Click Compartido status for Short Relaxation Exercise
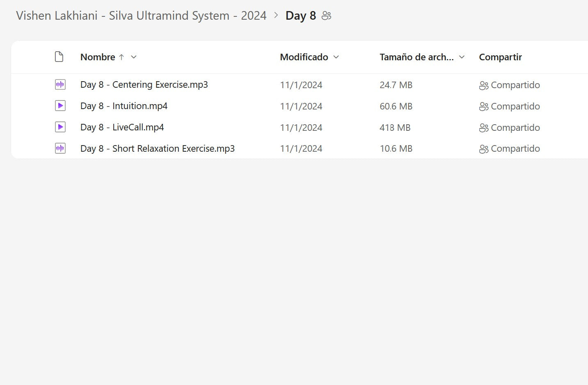The width and height of the screenshot is (588, 385). pyautogui.click(x=515, y=148)
